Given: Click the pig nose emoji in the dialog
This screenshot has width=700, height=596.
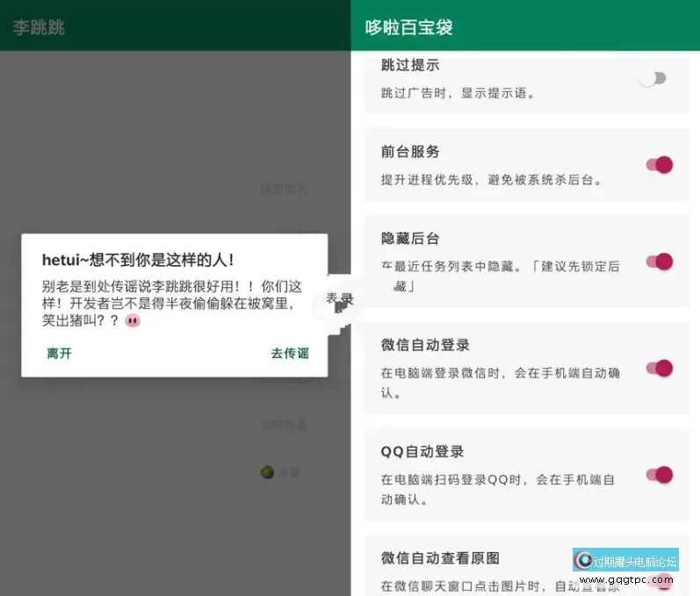Looking at the screenshot, I should click(x=133, y=320).
